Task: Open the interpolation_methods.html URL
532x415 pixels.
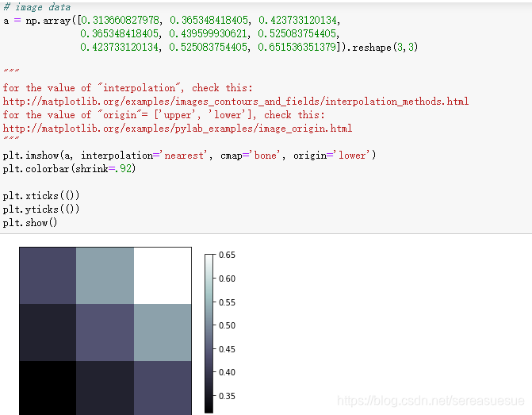Action: [x=235, y=102]
